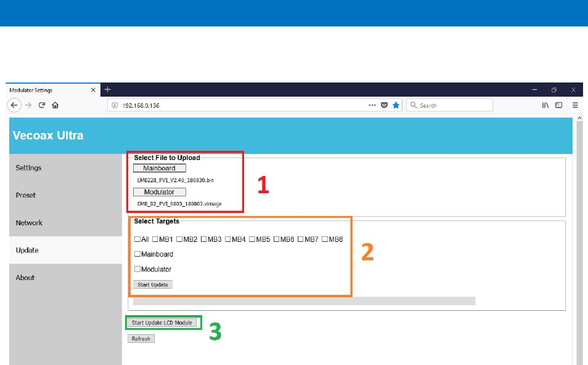
Task: Select the MB3 target checkbox
Action: [203, 239]
